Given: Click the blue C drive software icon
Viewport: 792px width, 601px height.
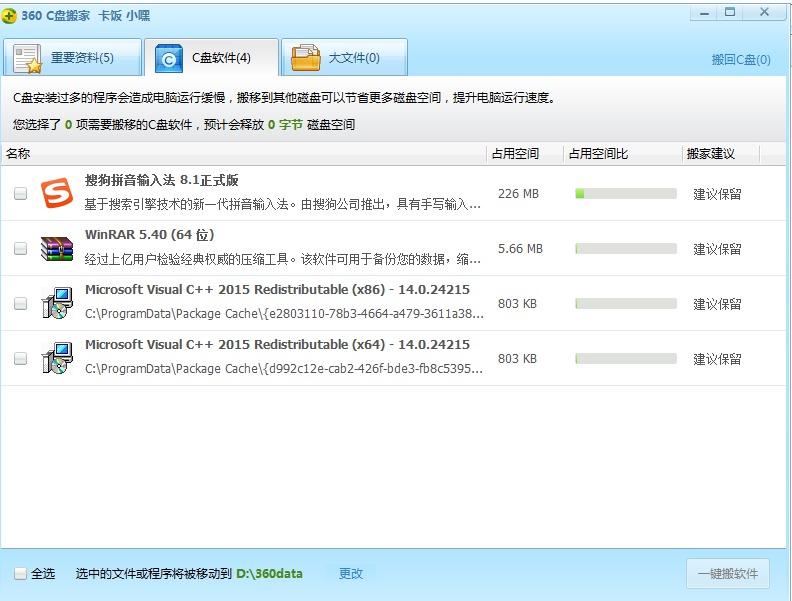Looking at the screenshot, I should pos(169,59).
